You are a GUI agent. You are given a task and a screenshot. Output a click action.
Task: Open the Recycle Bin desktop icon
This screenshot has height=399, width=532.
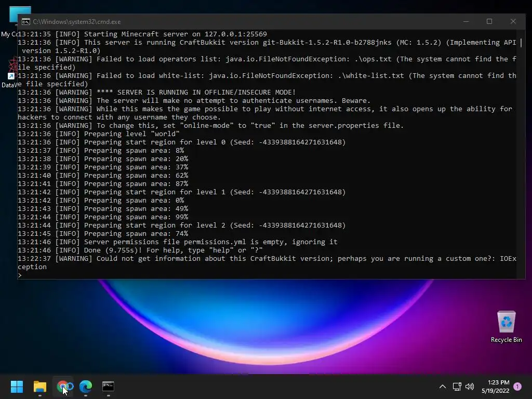506,326
